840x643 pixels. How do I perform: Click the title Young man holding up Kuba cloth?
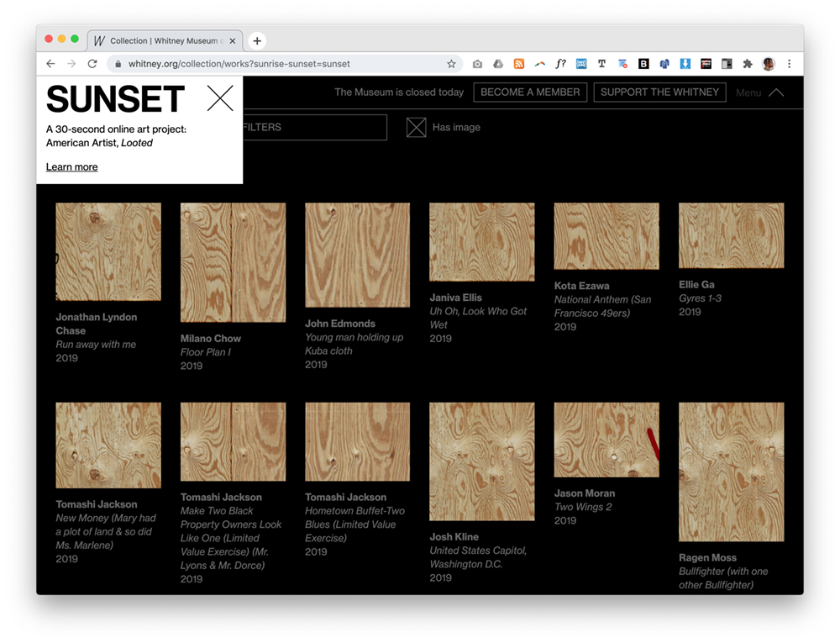[x=354, y=344]
